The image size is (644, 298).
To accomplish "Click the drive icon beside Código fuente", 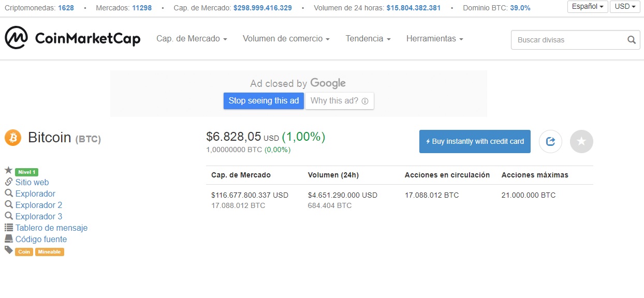I will 9,239.
